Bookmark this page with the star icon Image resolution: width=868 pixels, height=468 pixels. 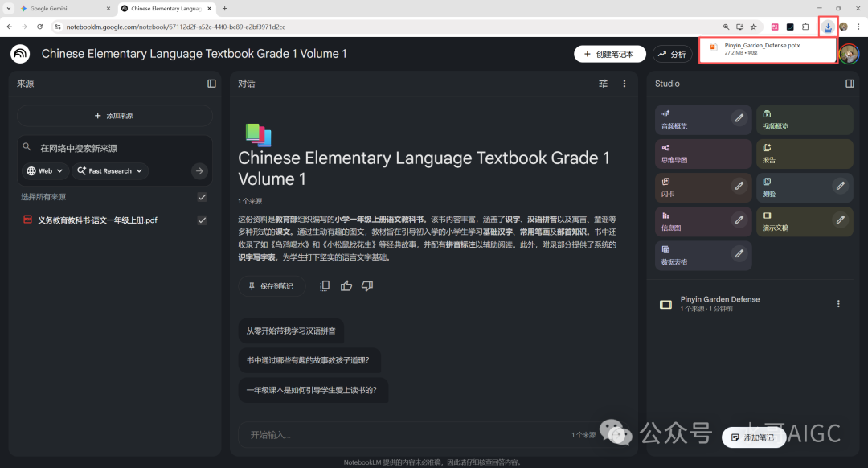point(753,27)
